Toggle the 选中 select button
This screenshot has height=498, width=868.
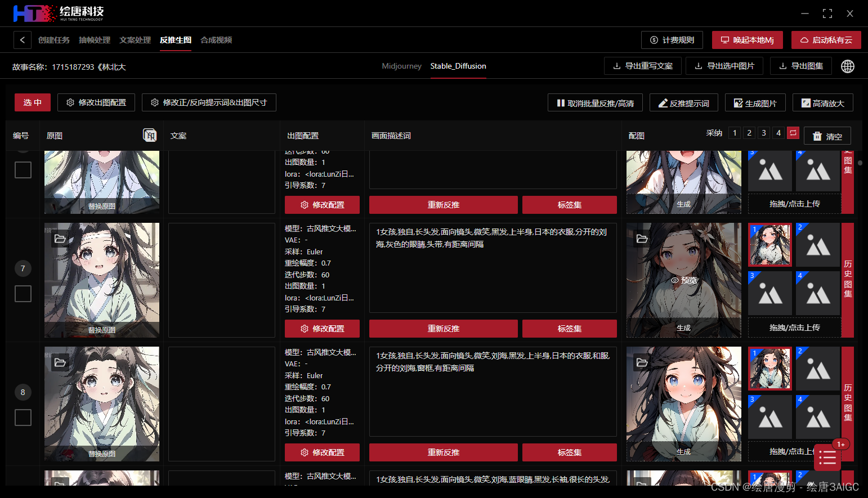point(33,102)
